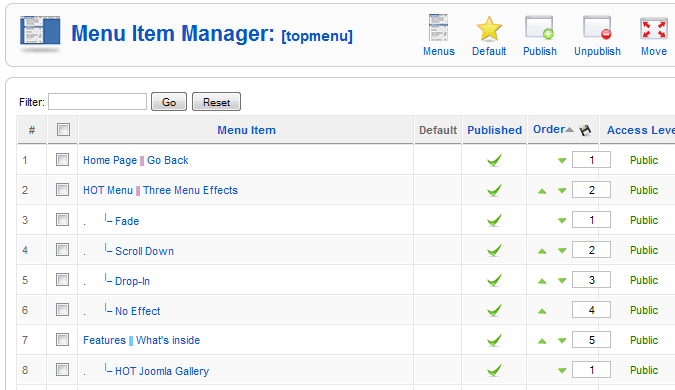Move Scroll Down item down with arrow

[x=562, y=251]
